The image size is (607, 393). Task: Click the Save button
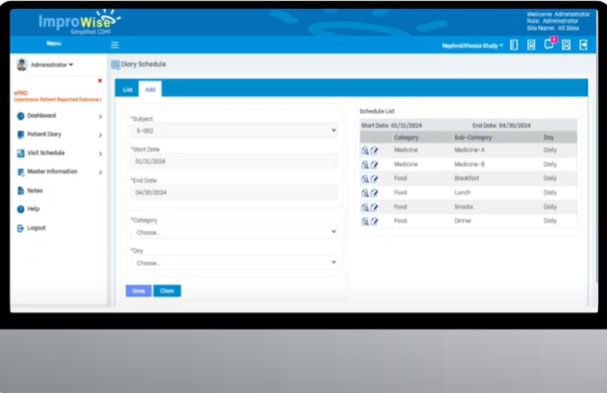pos(139,291)
